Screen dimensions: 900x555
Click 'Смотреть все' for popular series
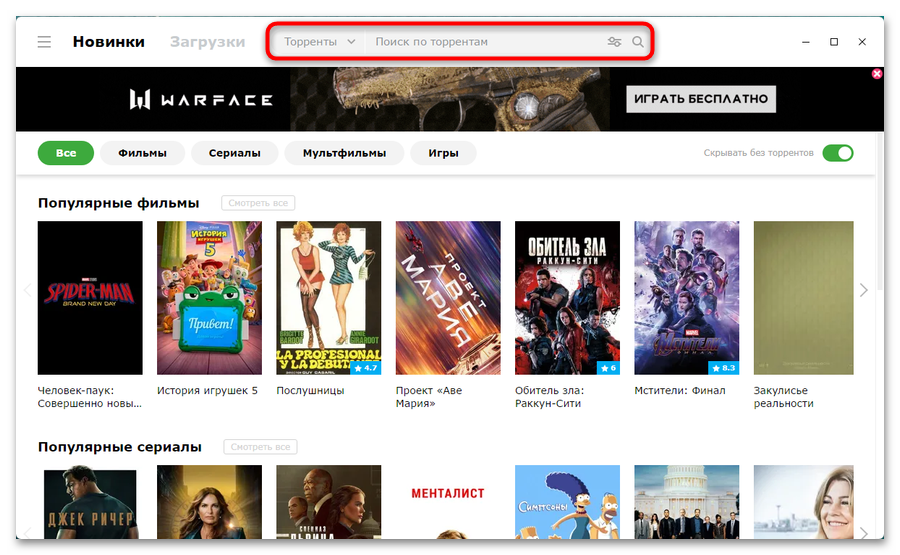tap(261, 447)
